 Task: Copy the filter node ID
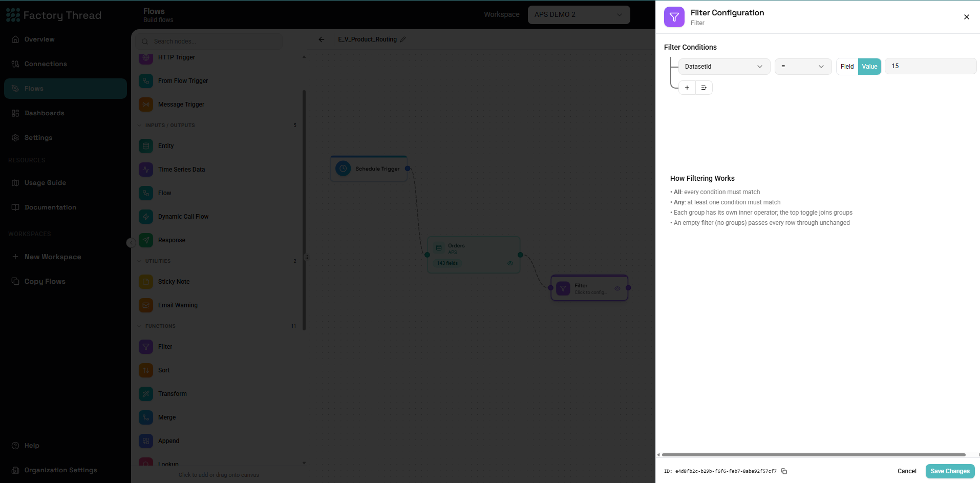click(x=784, y=471)
